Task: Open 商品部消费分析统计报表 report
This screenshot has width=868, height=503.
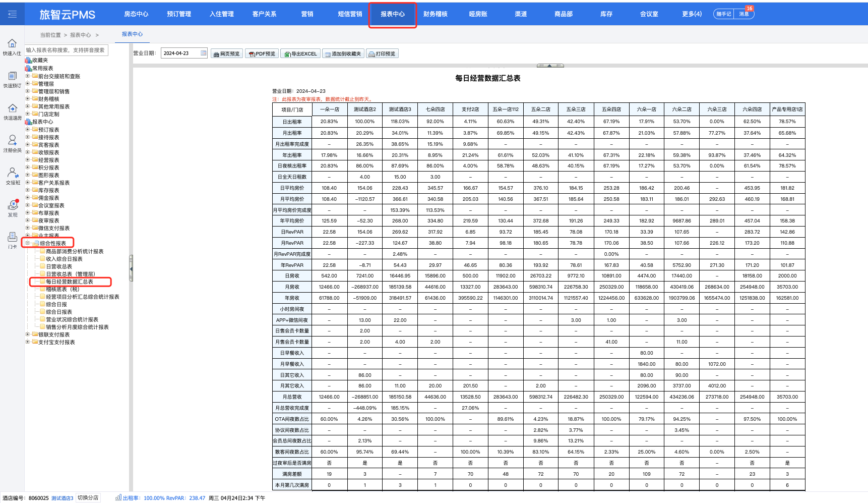Action: [x=75, y=251]
